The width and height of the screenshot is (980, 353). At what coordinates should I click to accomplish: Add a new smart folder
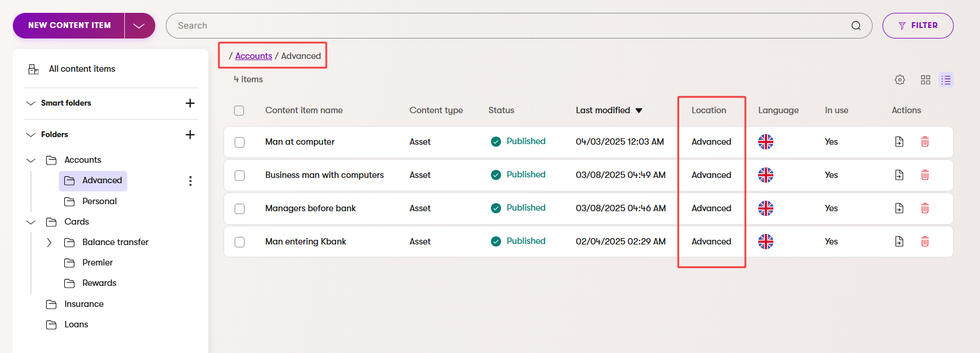click(x=190, y=103)
